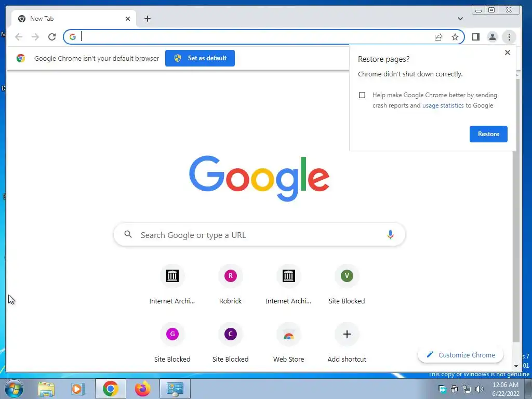The image size is (532, 399).
Task: Click the Google icon in address bar
Action: (73, 37)
